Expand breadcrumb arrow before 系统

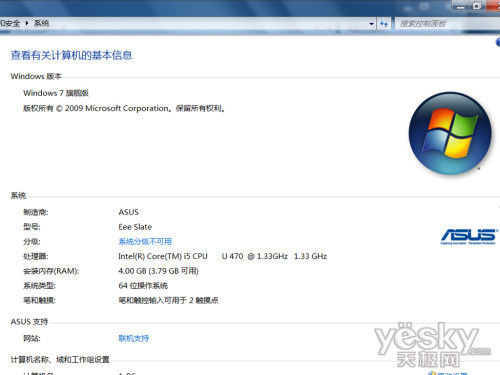27,23
